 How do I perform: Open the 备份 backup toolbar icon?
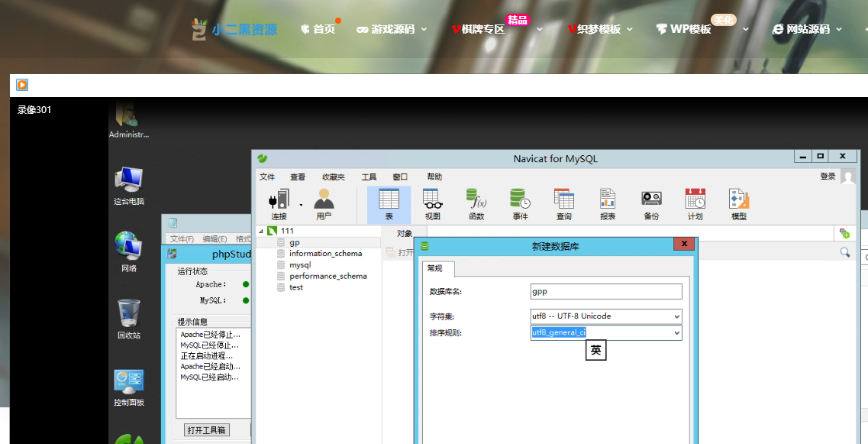(651, 205)
